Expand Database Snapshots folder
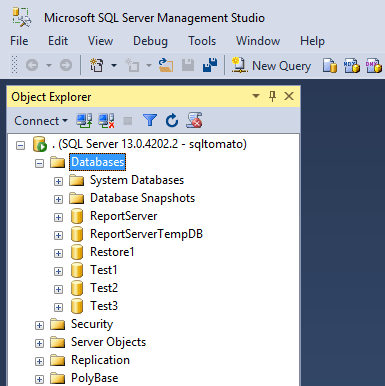Image resolution: width=385 pixels, height=386 pixels. [x=58, y=200]
